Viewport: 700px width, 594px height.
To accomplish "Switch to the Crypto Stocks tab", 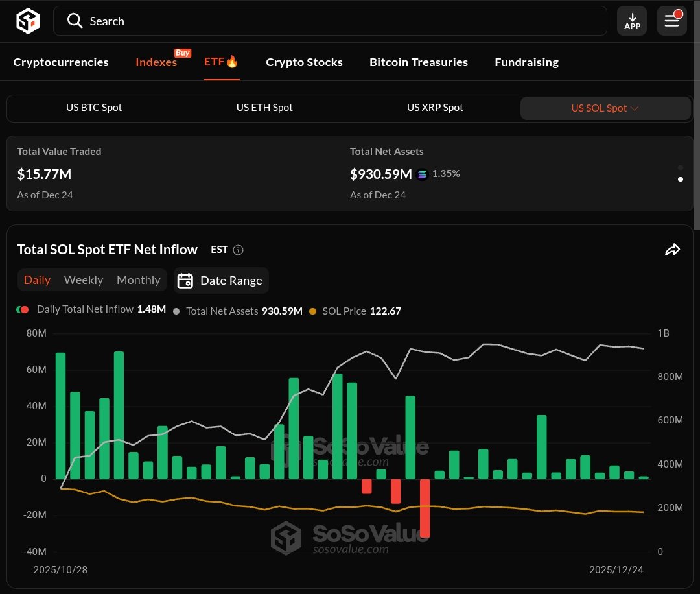I will click(304, 62).
